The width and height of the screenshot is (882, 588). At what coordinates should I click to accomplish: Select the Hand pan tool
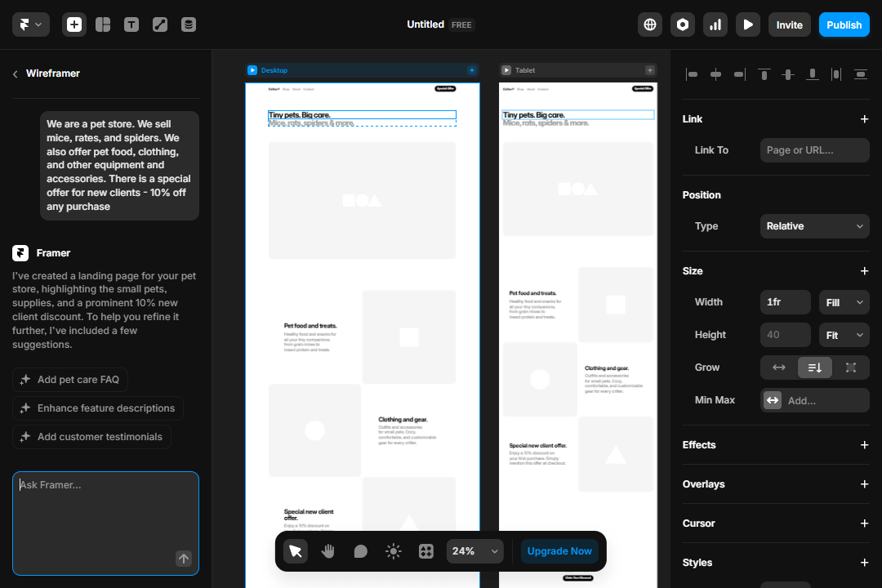[x=328, y=551]
